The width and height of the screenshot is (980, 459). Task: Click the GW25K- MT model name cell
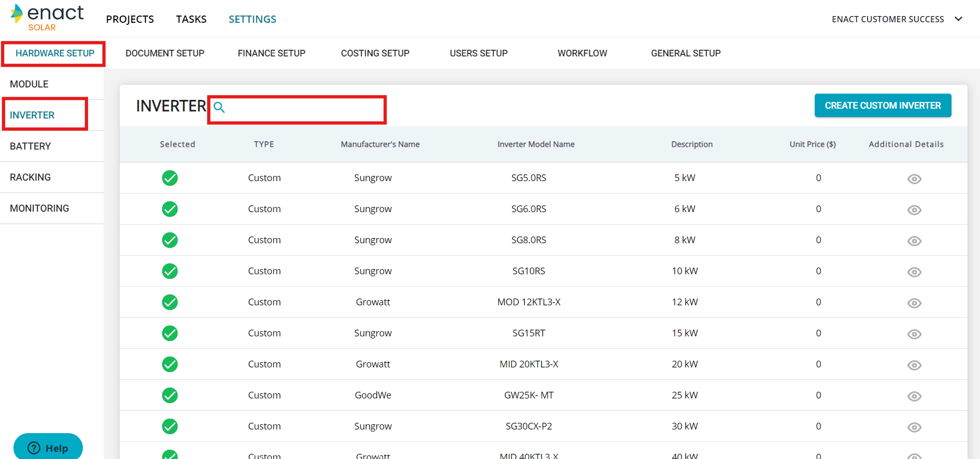point(529,395)
